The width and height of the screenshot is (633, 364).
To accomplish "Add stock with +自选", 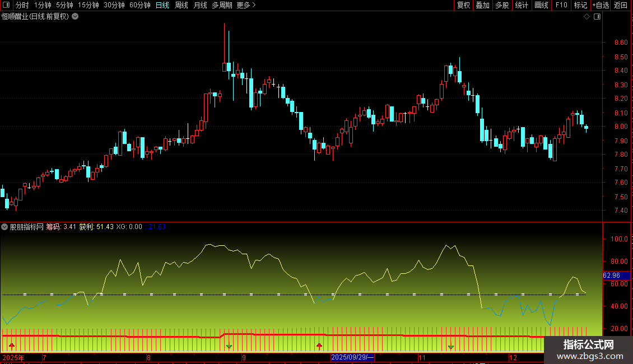I will tap(601, 5).
